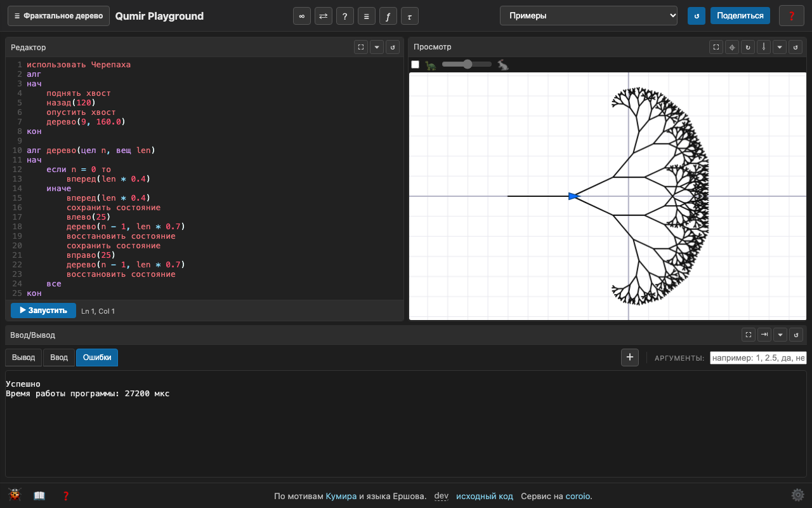Click the tau symbol toolbar button

410,16
